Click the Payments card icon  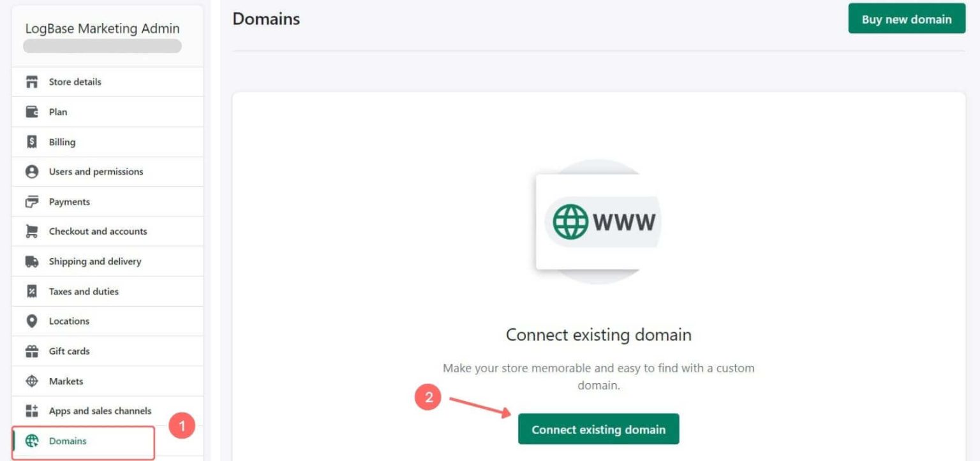click(x=32, y=201)
